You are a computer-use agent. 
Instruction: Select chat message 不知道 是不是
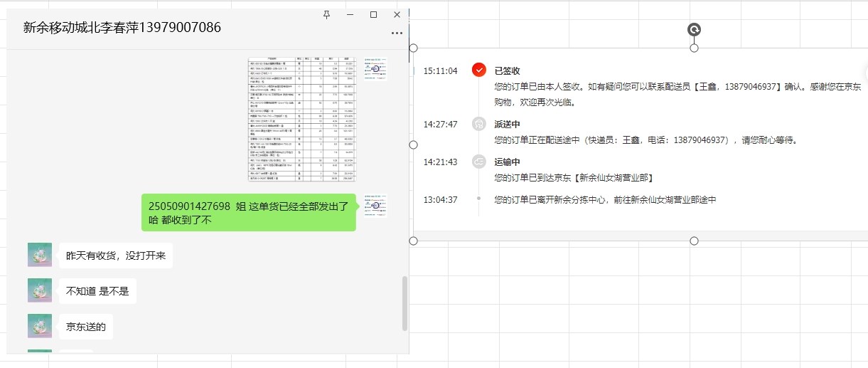(97, 291)
